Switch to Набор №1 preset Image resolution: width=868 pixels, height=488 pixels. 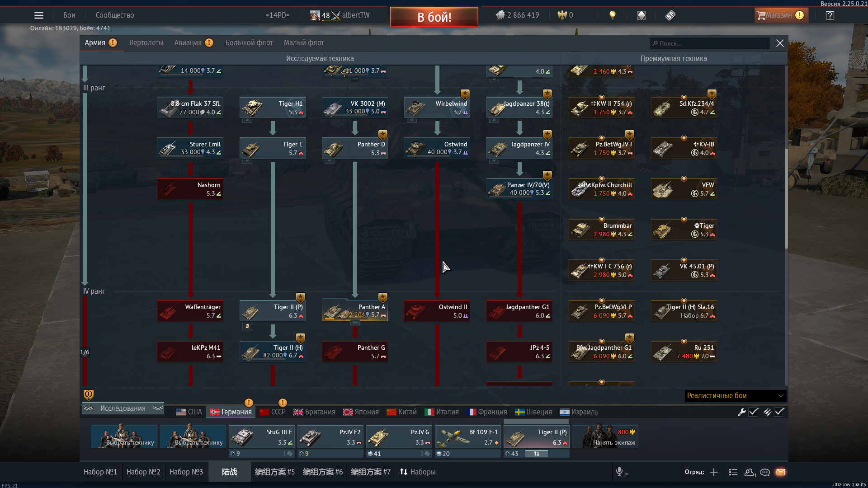click(x=100, y=472)
